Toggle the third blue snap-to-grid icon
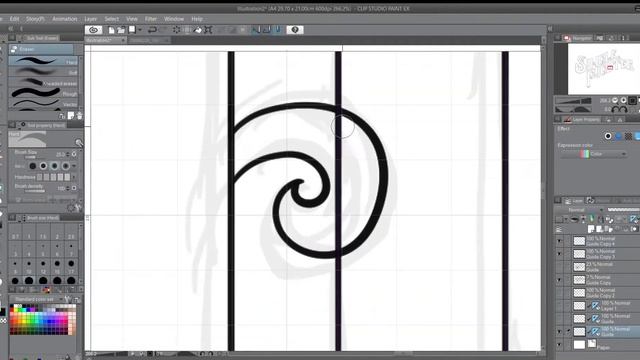640x360 pixels. 278,30
